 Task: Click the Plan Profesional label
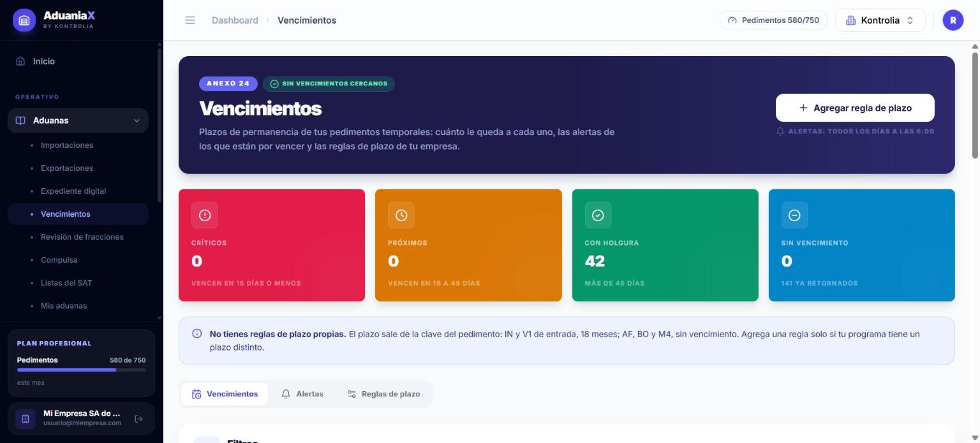coord(54,344)
